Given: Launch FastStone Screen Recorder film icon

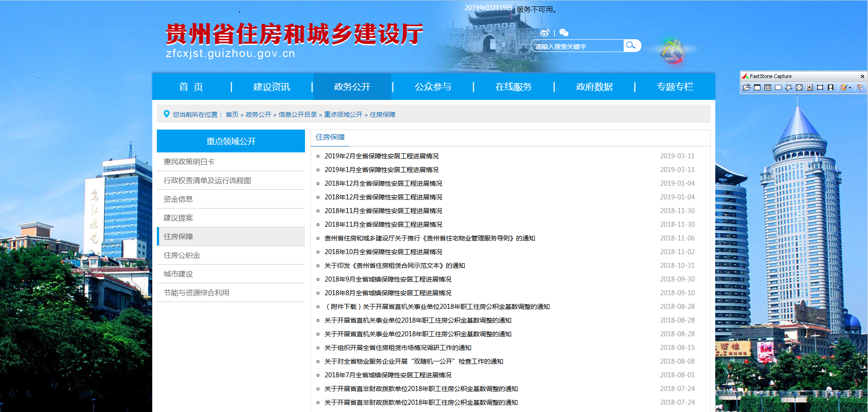Looking at the screenshot, I should click(x=831, y=88).
